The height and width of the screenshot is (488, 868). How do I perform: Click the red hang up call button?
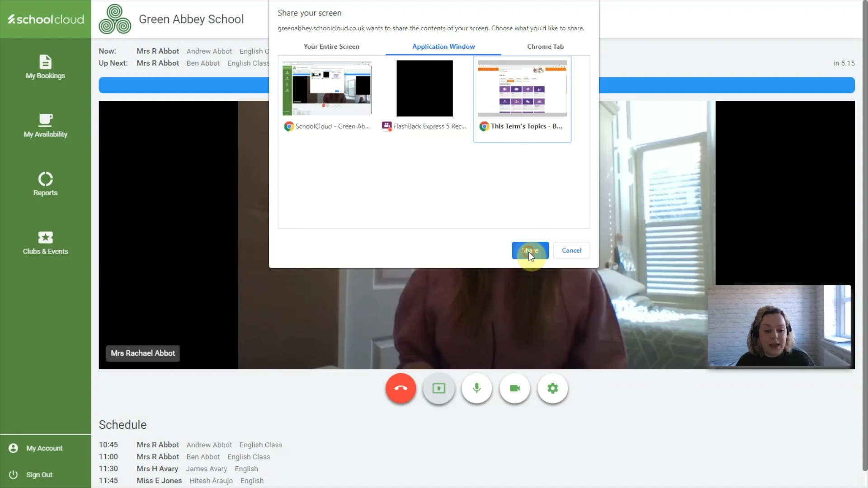(x=401, y=388)
